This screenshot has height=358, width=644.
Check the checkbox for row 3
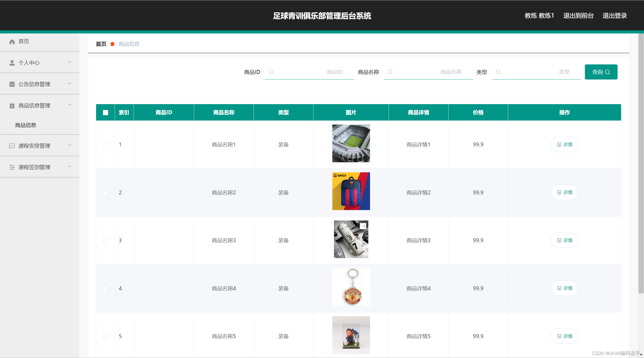tap(105, 240)
